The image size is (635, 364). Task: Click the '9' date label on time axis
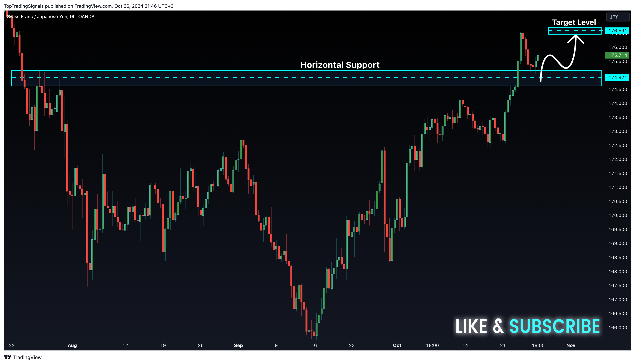click(x=276, y=345)
